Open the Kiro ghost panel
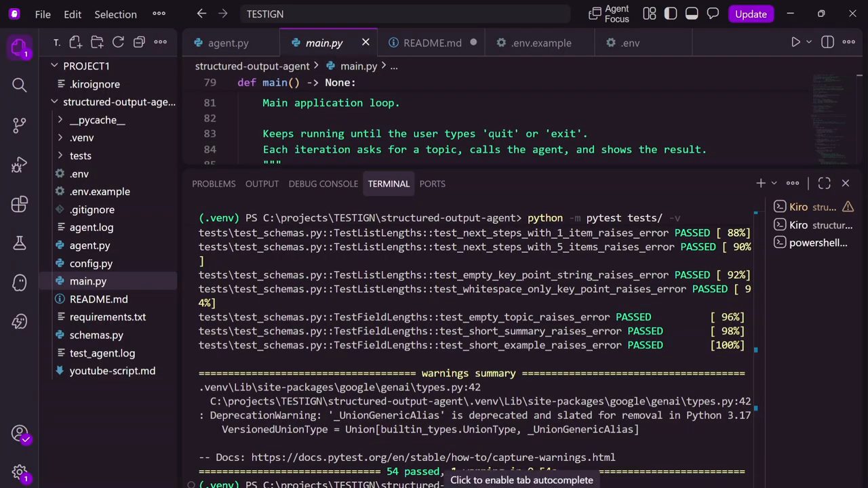Screen dimensions: 868x488 click(19, 283)
